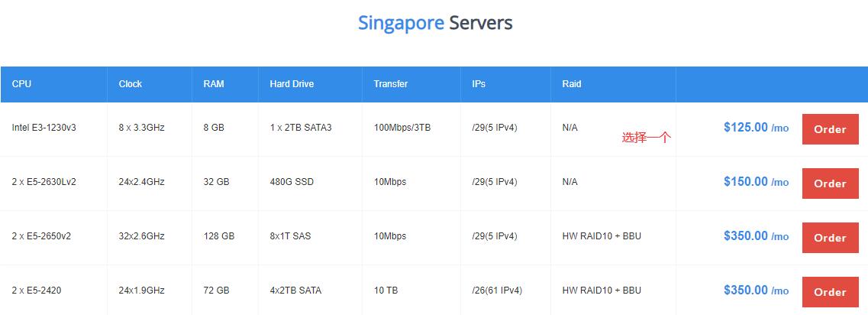Click 10Mbps transfer in the E5-2630Lv2 row

(390, 182)
